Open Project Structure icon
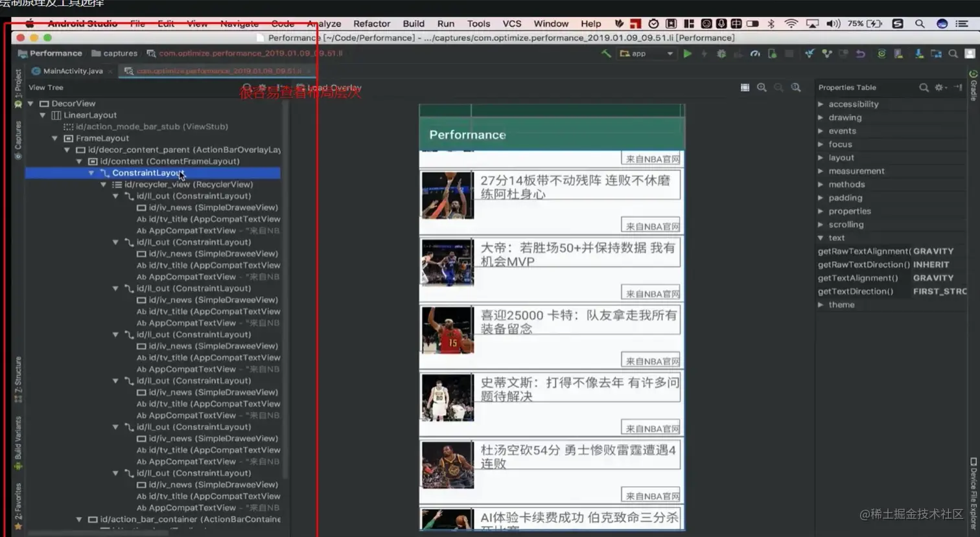This screenshot has height=537, width=980. coord(936,54)
